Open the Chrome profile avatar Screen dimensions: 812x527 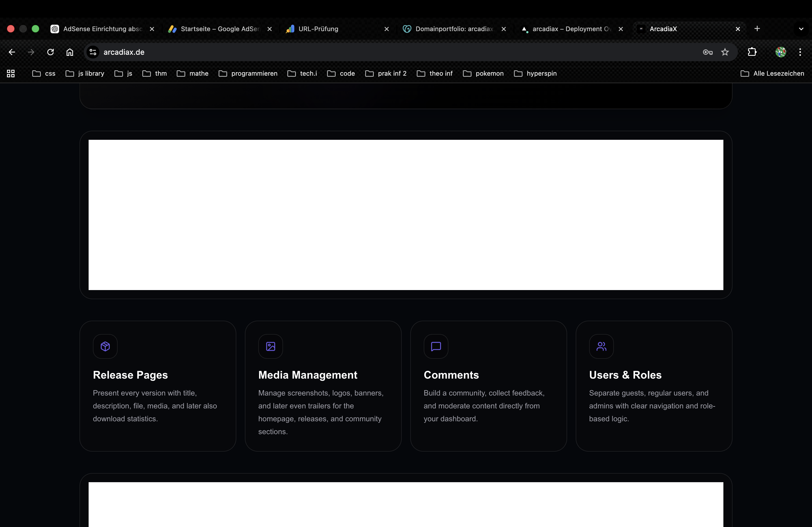tap(781, 52)
